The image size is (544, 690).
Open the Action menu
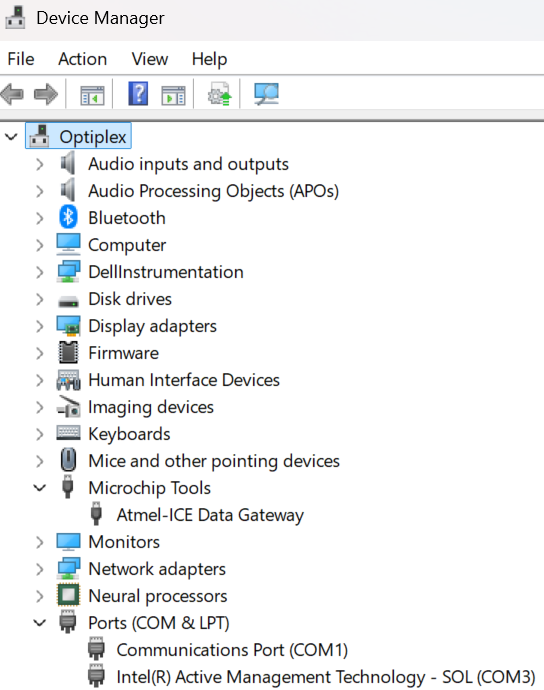tap(83, 59)
